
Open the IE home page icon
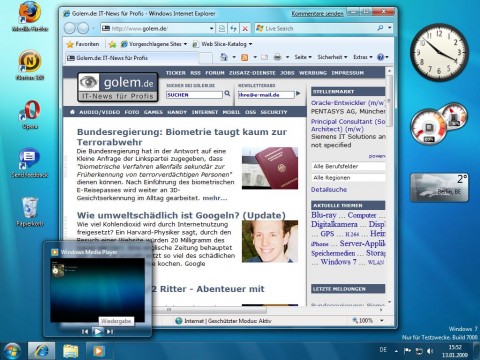224,57
